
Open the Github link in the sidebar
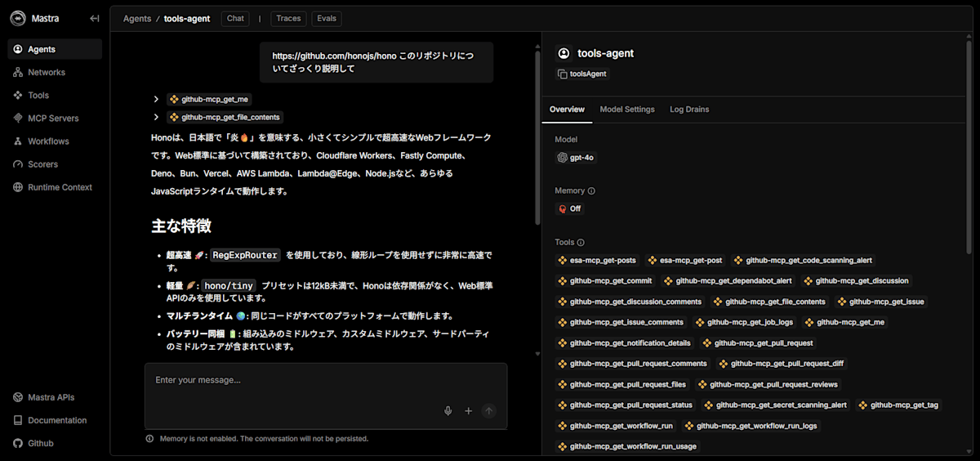[x=55, y=443]
